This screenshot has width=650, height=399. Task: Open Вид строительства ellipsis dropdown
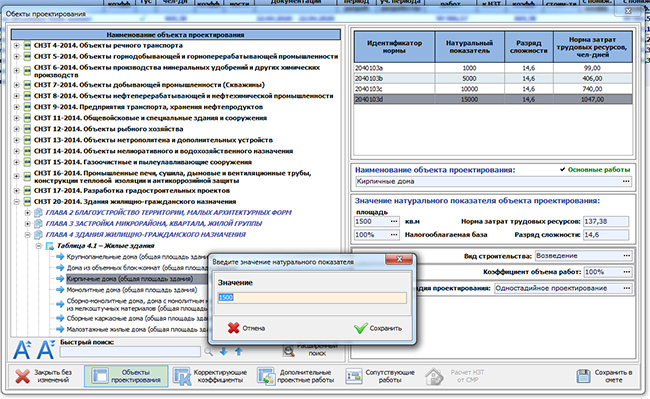click(x=627, y=256)
